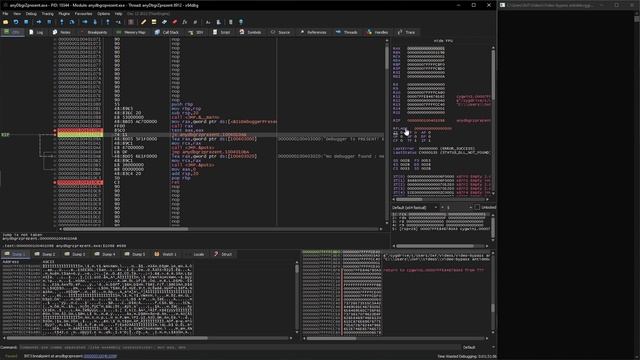Open the Labels toolbar icon
Screen dimensions: 640x360
[164, 22]
